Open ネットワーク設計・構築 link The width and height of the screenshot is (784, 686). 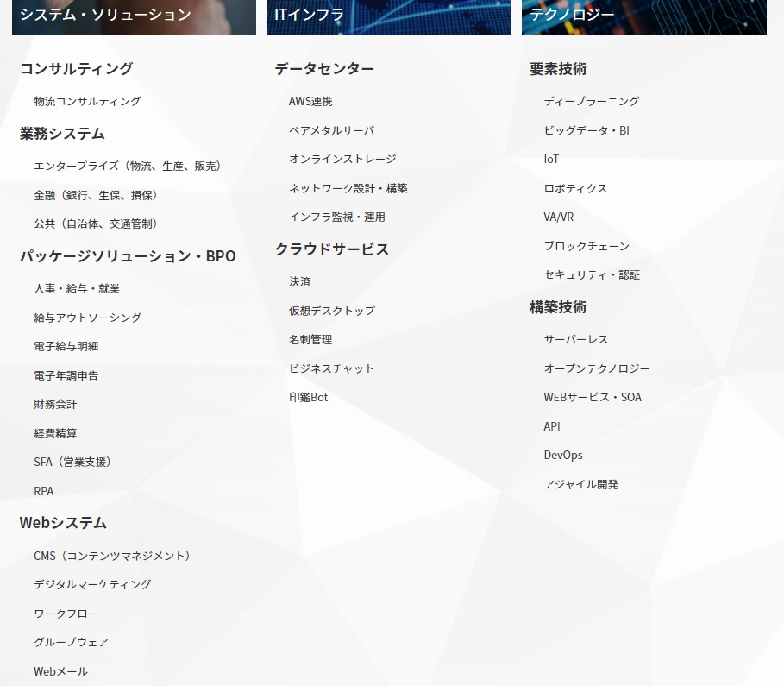348,188
